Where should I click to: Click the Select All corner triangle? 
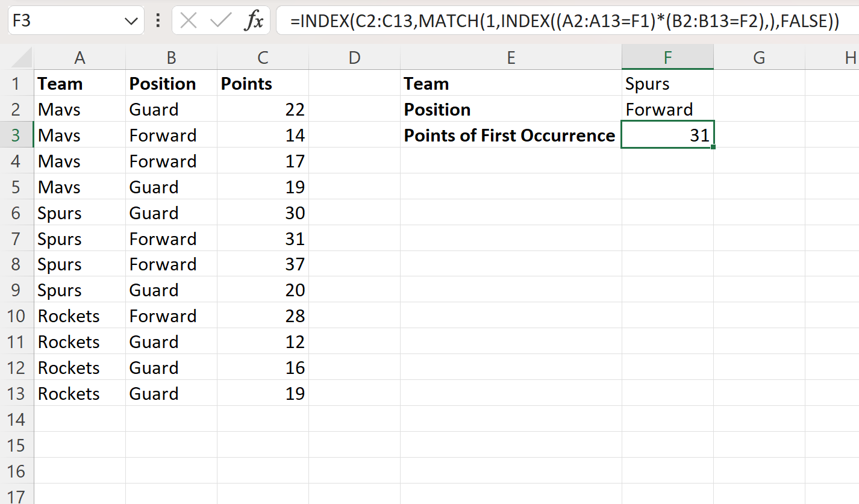(x=22, y=58)
